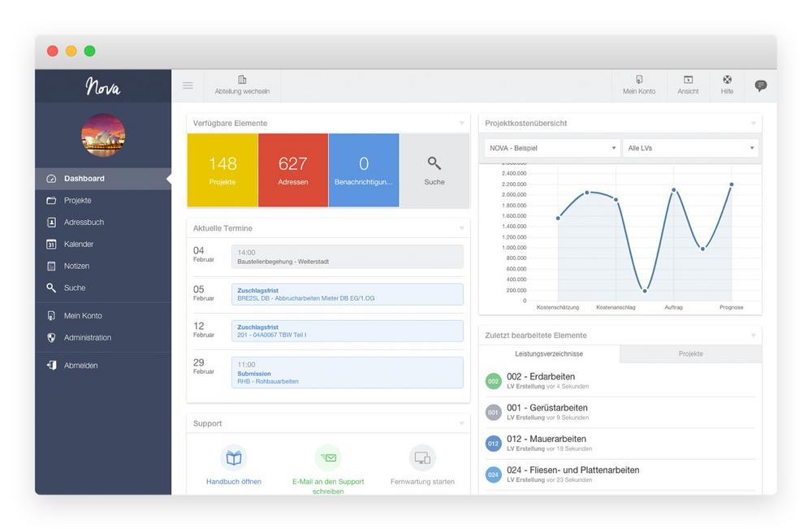The image size is (812, 529).
Task: Click the Handbuch öffnen book icon
Action: 234,458
